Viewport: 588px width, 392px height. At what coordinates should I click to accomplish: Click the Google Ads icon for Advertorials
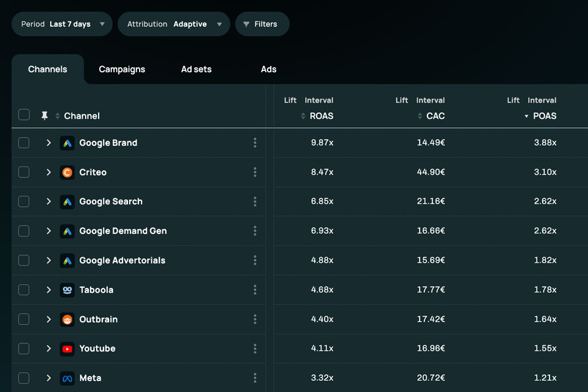(67, 260)
